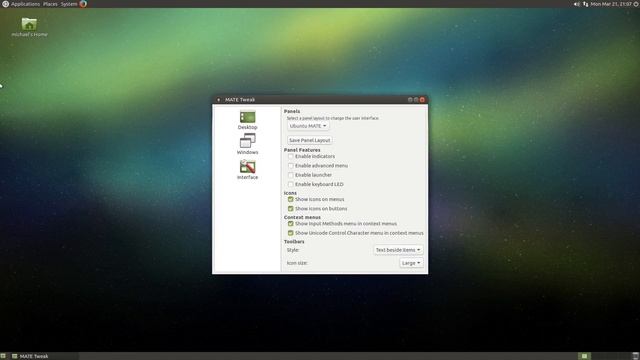
Task: Open the Places menu
Action: coord(50,4)
